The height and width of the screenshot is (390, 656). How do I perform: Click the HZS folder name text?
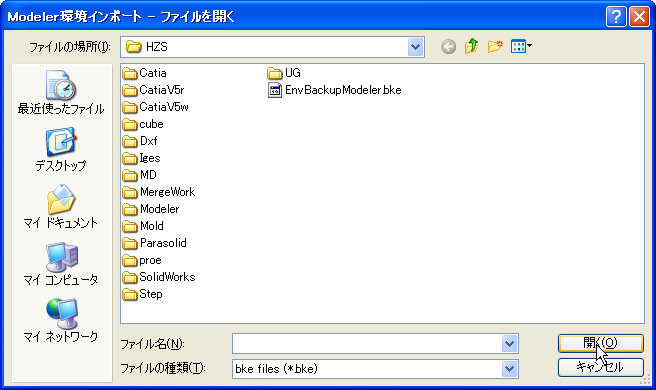[x=156, y=47]
